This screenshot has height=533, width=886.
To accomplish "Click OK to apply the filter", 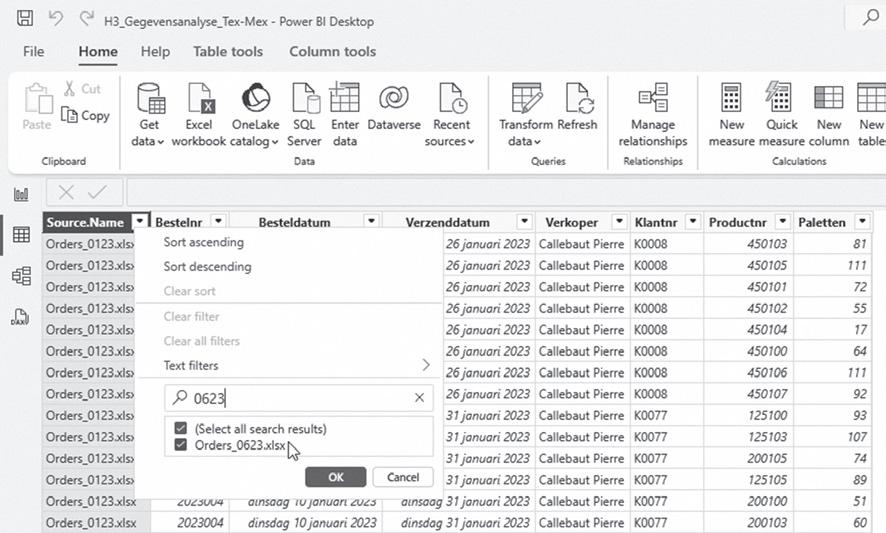I will click(x=336, y=477).
